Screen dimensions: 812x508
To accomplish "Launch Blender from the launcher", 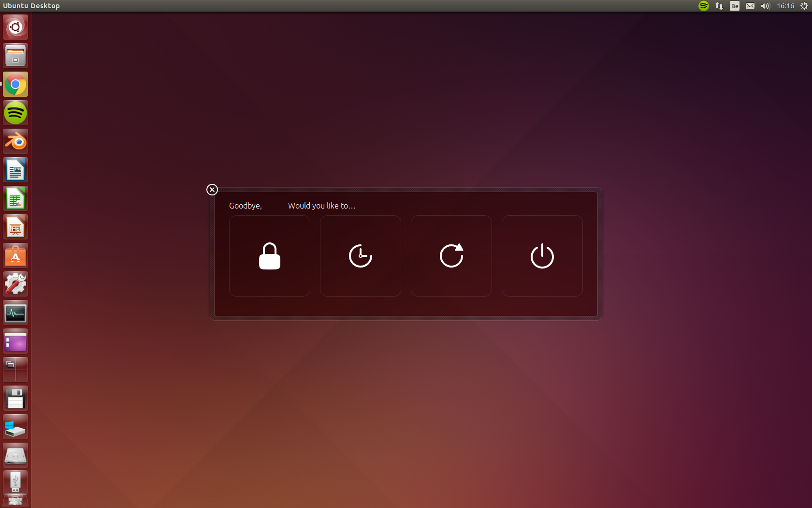I will 15,141.
